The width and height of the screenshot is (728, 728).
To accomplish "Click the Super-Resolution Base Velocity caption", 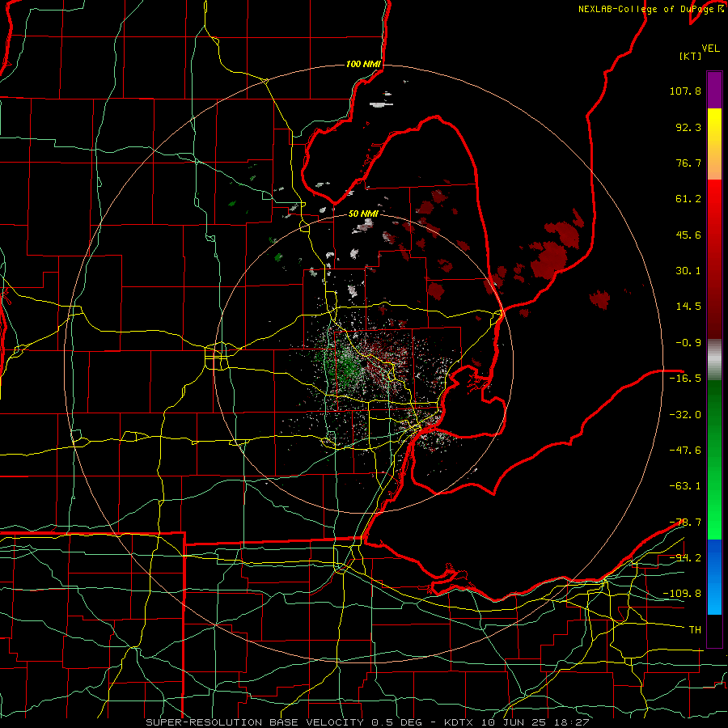I will point(367,722).
